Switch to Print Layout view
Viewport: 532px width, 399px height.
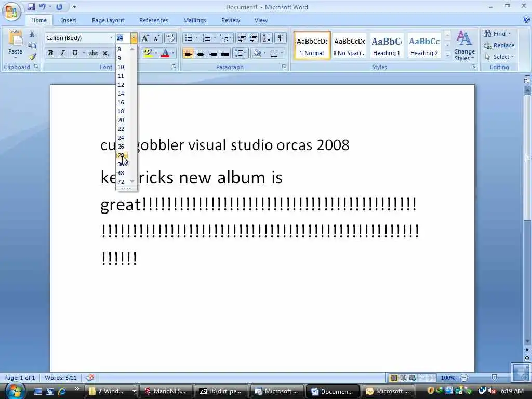(394, 378)
